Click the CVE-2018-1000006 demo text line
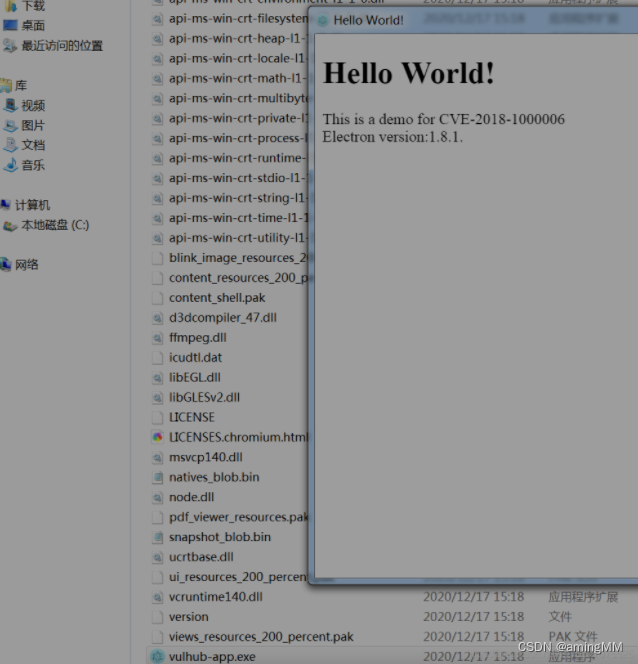638x664 pixels. coord(444,119)
